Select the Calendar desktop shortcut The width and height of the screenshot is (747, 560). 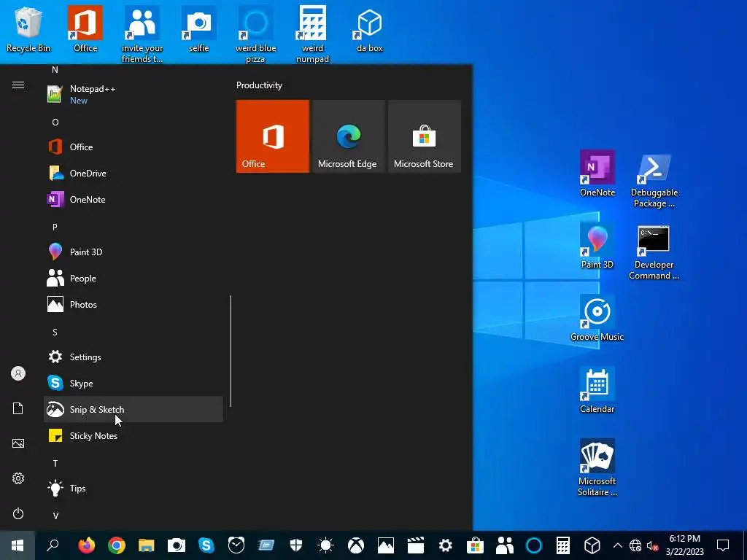pyautogui.click(x=597, y=391)
